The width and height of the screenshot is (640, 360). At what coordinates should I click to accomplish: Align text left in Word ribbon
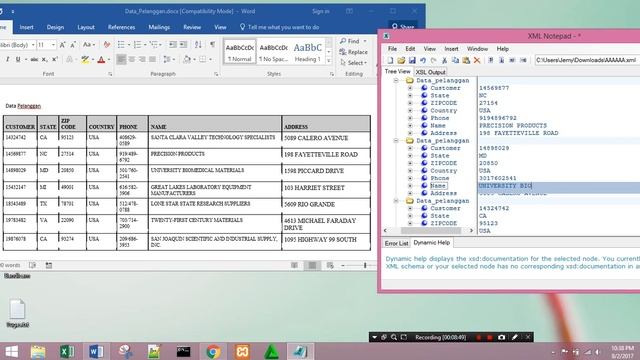[121, 60]
